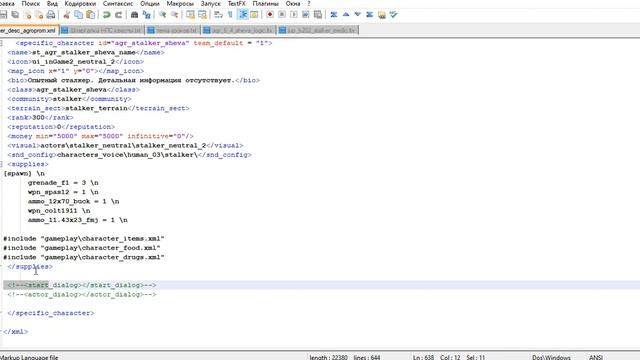Click the community stalker line
The height and width of the screenshot is (360, 640).
click(x=69, y=99)
